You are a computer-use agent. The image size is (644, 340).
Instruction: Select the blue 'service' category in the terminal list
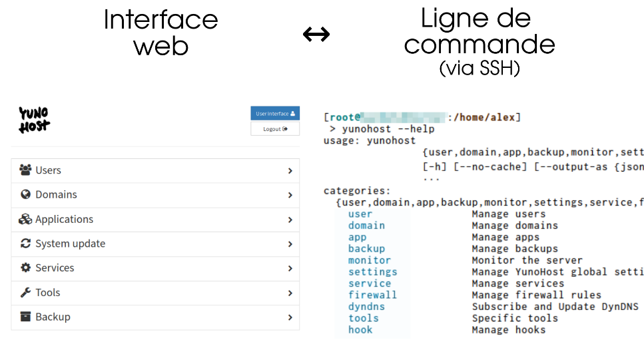pyautogui.click(x=370, y=283)
